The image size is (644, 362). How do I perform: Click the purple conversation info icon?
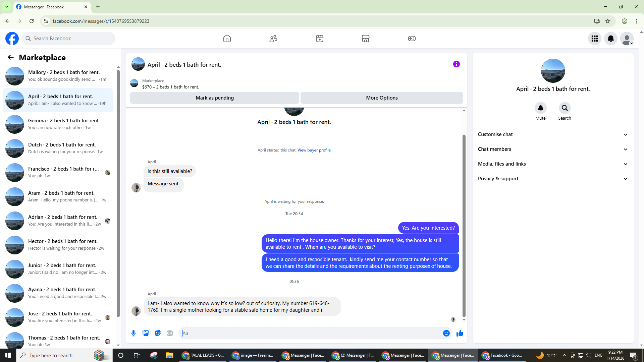pos(456,64)
